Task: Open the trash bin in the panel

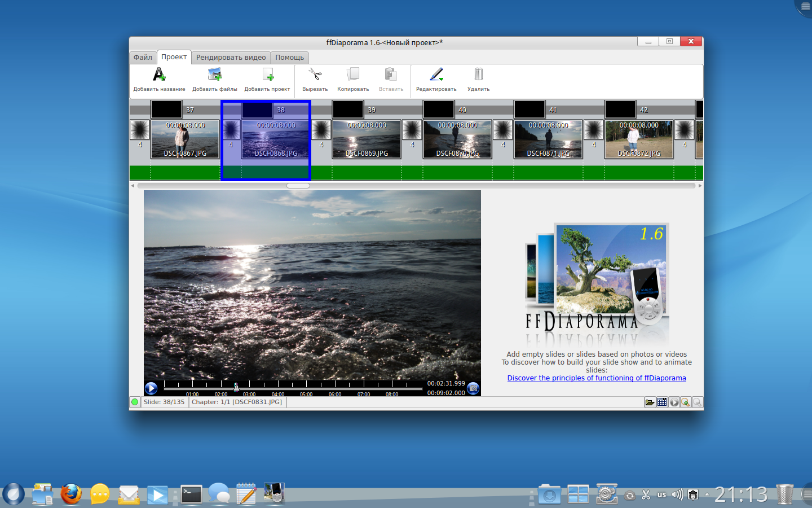Action: [x=784, y=494]
